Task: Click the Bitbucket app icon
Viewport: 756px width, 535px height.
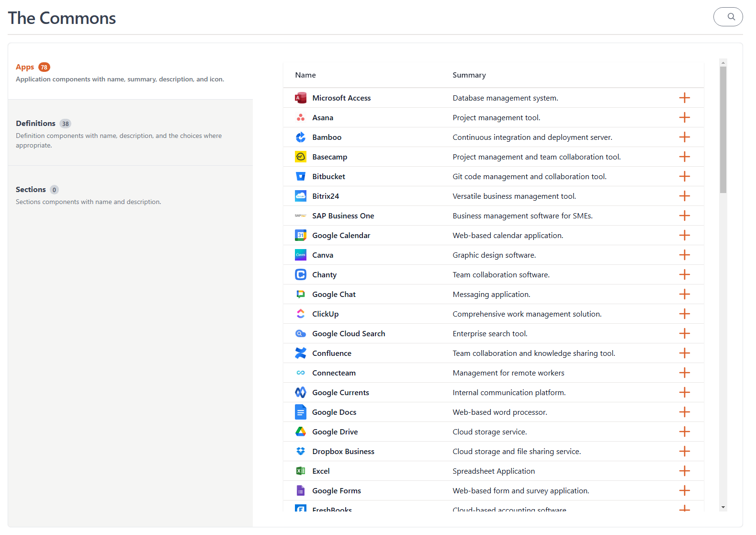Action: [x=301, y=176]
